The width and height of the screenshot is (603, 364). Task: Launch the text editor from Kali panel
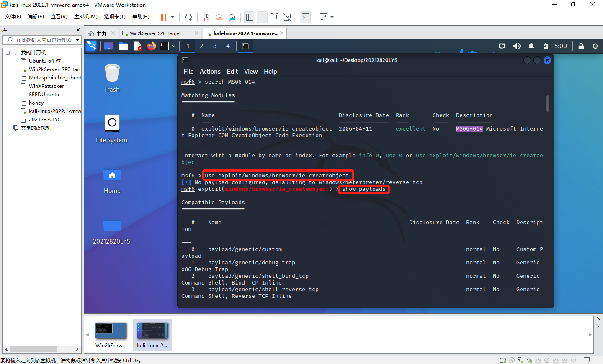click(137, 46)
